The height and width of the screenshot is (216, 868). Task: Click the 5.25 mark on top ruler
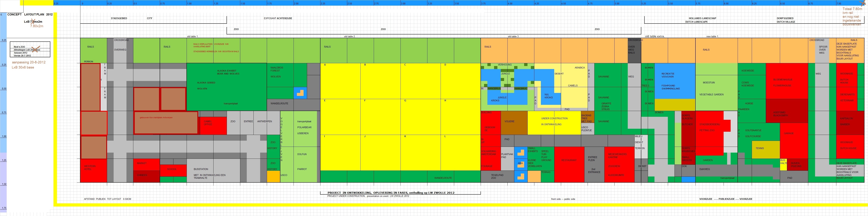(x=644, y=3)
